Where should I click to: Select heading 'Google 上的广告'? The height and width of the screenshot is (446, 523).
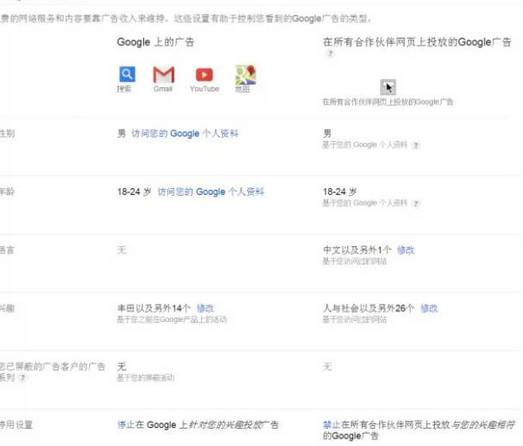coord(155,42)
